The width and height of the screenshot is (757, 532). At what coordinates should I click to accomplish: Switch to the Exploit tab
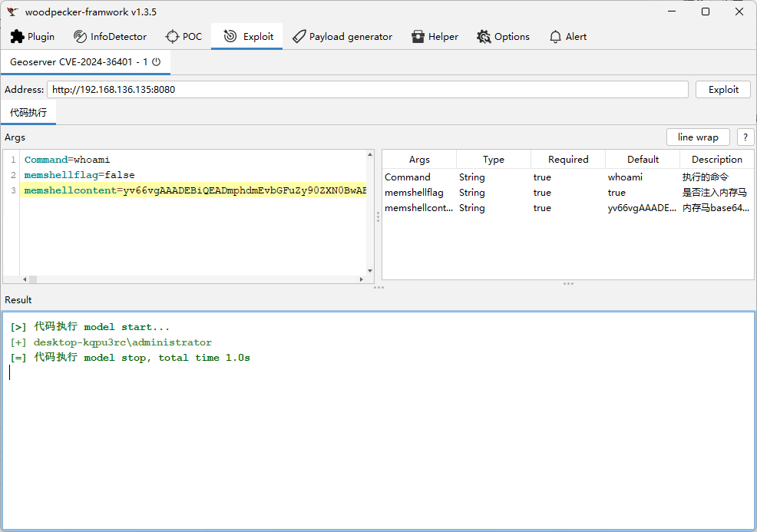(x=248, y=37)
